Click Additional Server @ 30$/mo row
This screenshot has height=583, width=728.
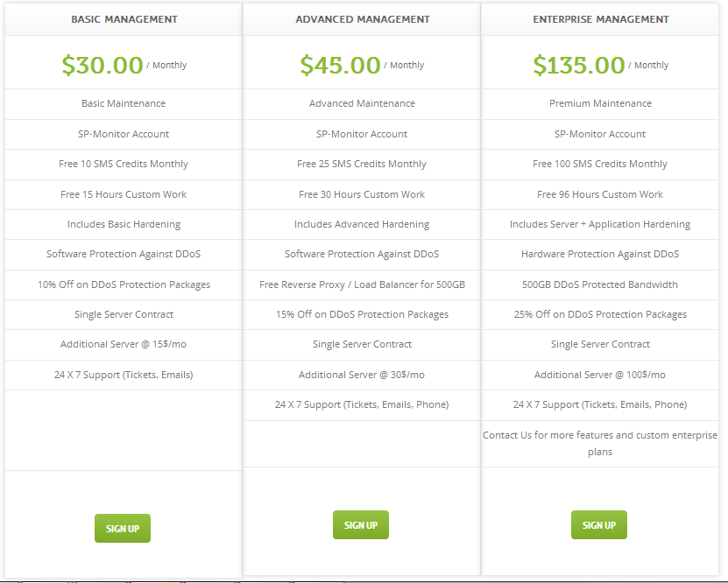coord(362,375)
